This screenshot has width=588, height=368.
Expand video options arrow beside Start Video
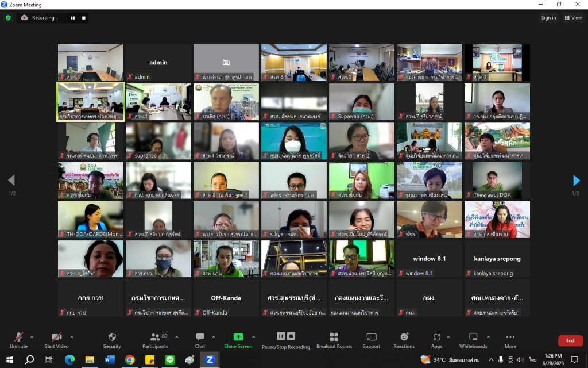tap(72, 337)
